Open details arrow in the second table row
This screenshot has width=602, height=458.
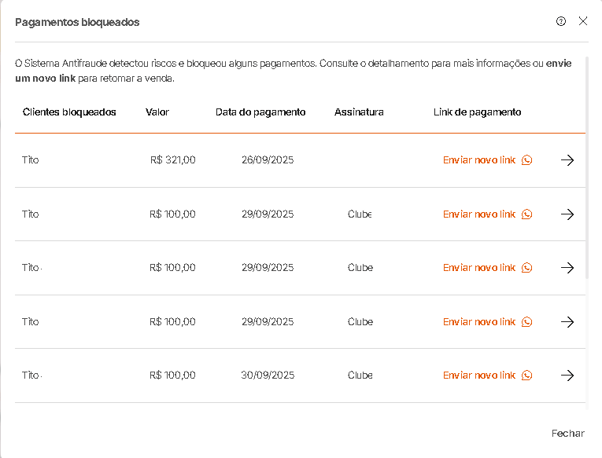[x=568, y=214]
